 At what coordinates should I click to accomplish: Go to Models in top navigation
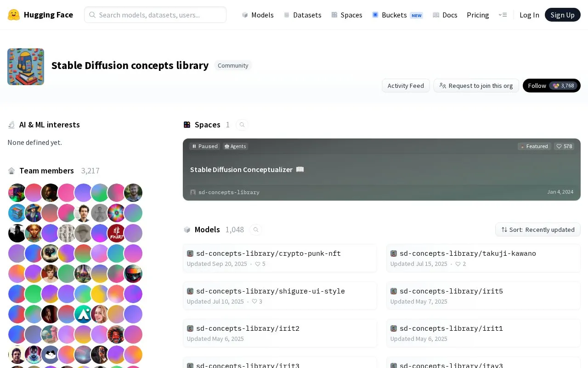pos(258,15)
